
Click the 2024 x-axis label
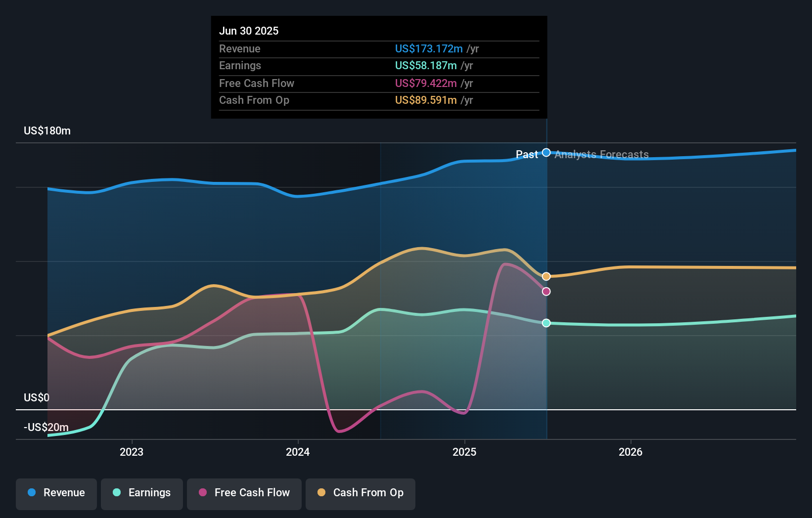click(x=298, y=452)
